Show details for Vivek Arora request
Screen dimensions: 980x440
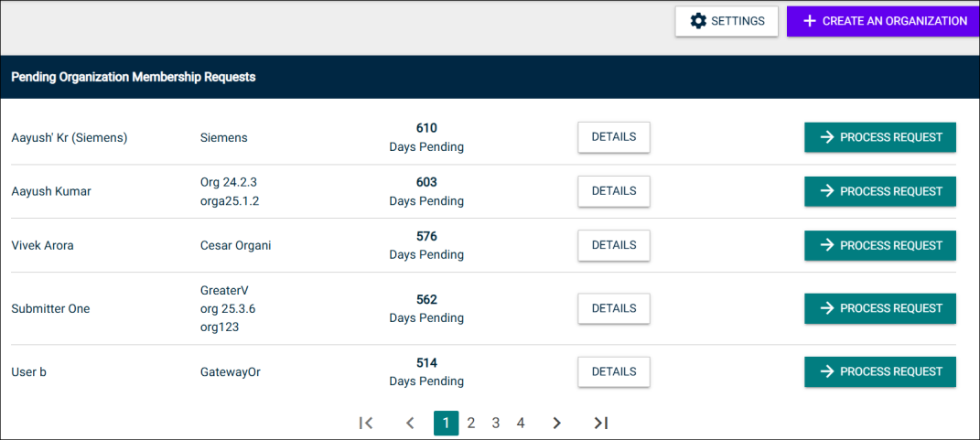[x=613, y=245]
